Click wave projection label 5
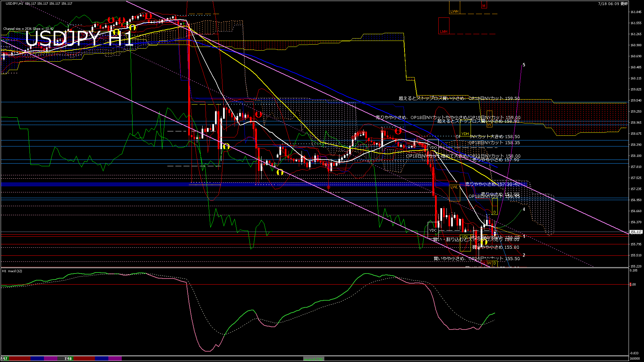The height and width of the screenshot is (362, 644). [524, 65]
